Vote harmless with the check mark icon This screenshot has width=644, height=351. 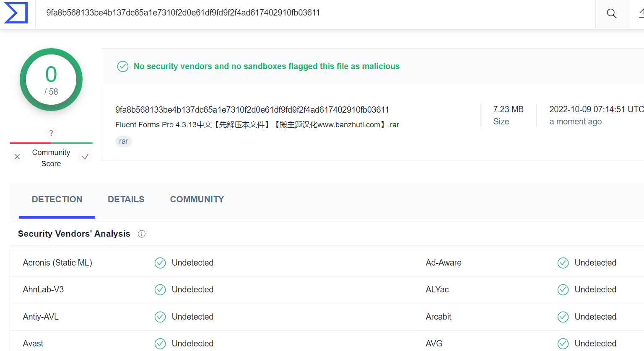(85, 157)
